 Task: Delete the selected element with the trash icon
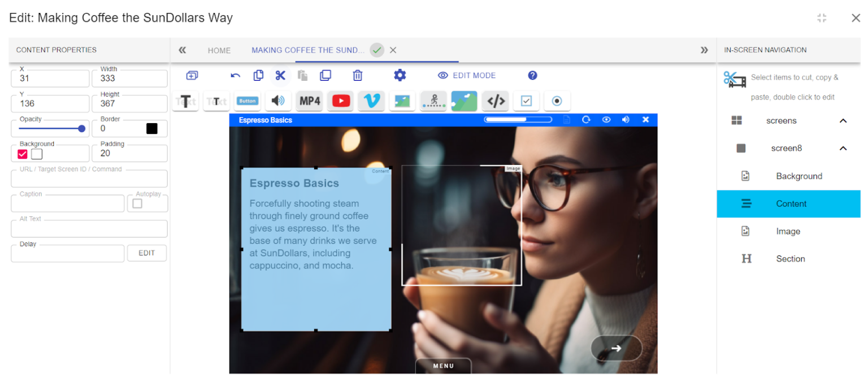tap(358, 75)
